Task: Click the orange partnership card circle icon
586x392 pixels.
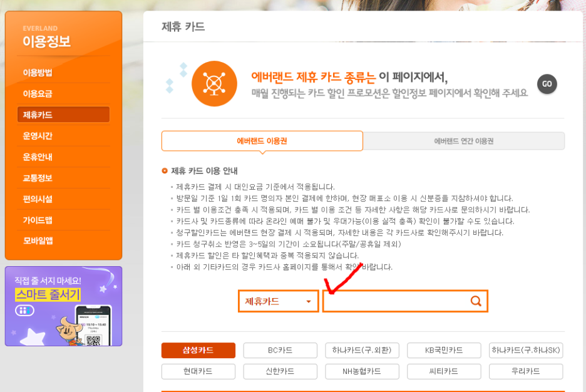Action: coord(214,84)
